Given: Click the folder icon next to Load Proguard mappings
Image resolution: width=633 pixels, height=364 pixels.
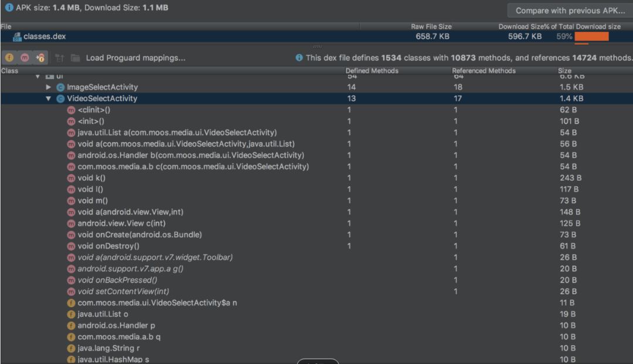Looking at the screenshot, I should coord(75,57).
